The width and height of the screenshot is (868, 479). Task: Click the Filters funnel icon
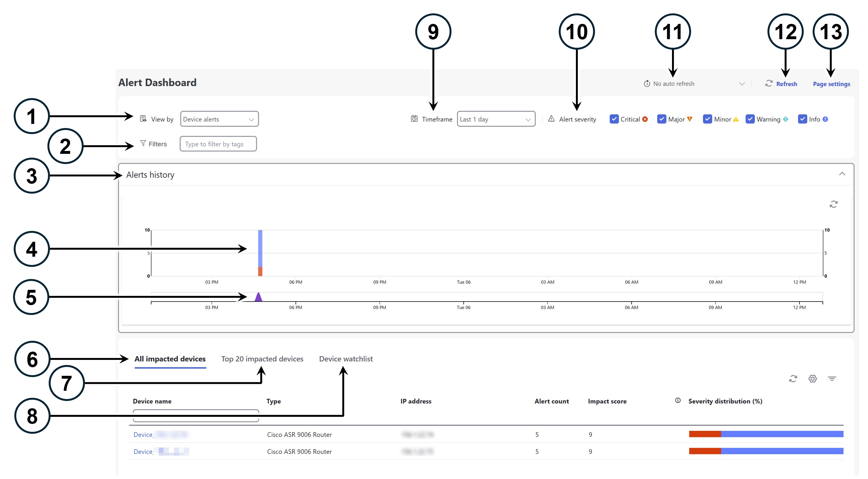[x=143, y=143]
